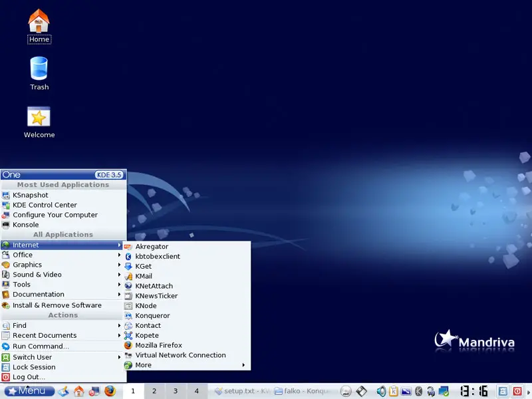Expand the Documentation submenu arrow

(119, 294)
